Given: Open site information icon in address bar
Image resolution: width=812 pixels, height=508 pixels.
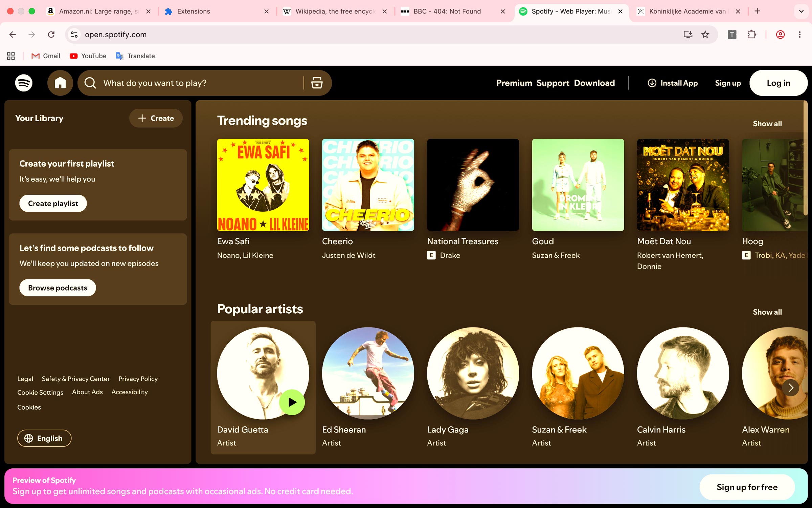Looking at the screenshot, I should pos(74,35).
